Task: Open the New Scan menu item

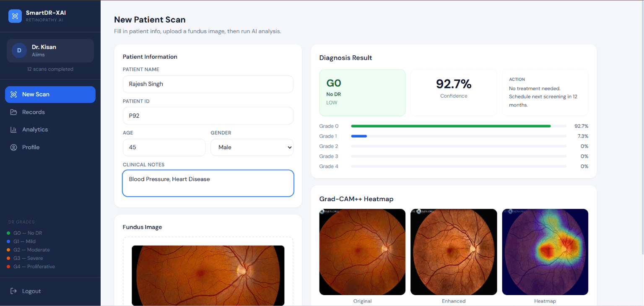Action: (x=50, y=94)
